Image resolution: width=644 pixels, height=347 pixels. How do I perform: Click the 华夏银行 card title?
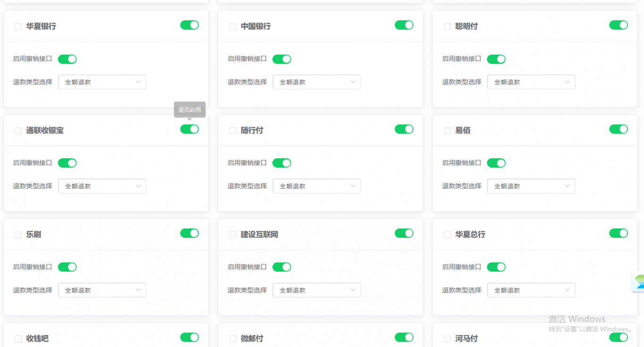[x=41, y=26]
